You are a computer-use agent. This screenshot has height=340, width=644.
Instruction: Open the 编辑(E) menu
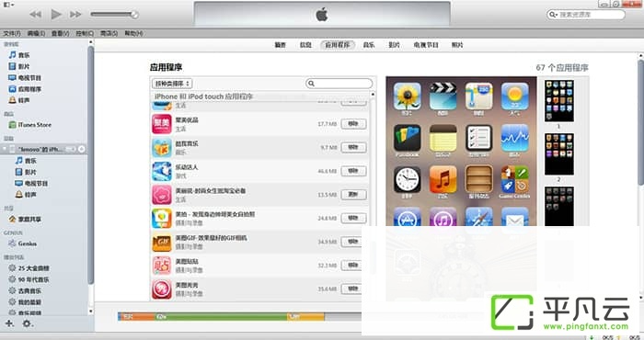(x=36, y=33)
